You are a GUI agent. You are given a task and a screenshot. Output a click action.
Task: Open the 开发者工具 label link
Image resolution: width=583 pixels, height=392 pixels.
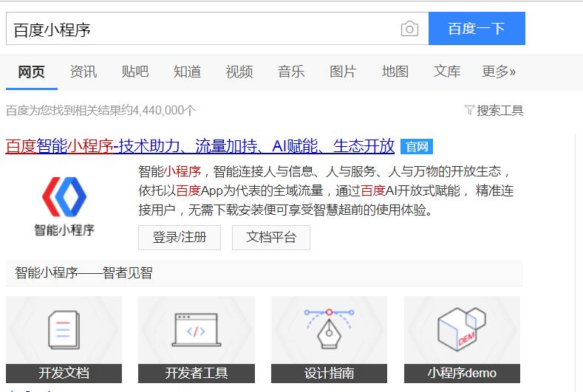(197, 374)
